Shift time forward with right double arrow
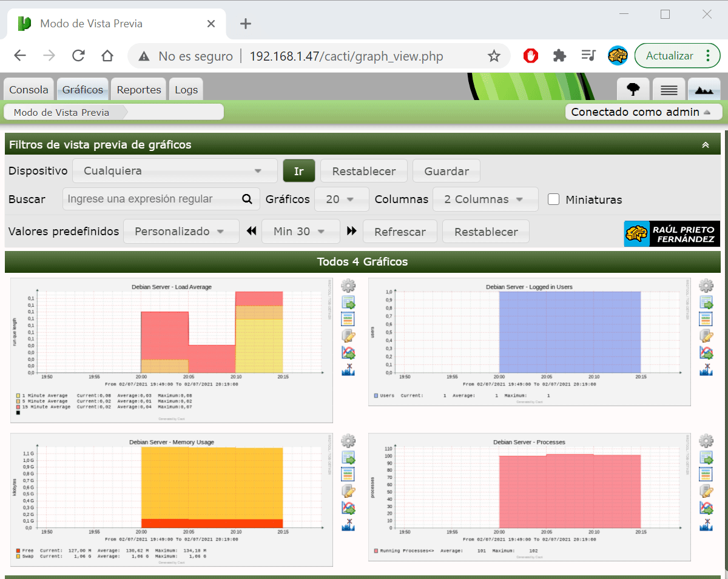 pos(351,231)
